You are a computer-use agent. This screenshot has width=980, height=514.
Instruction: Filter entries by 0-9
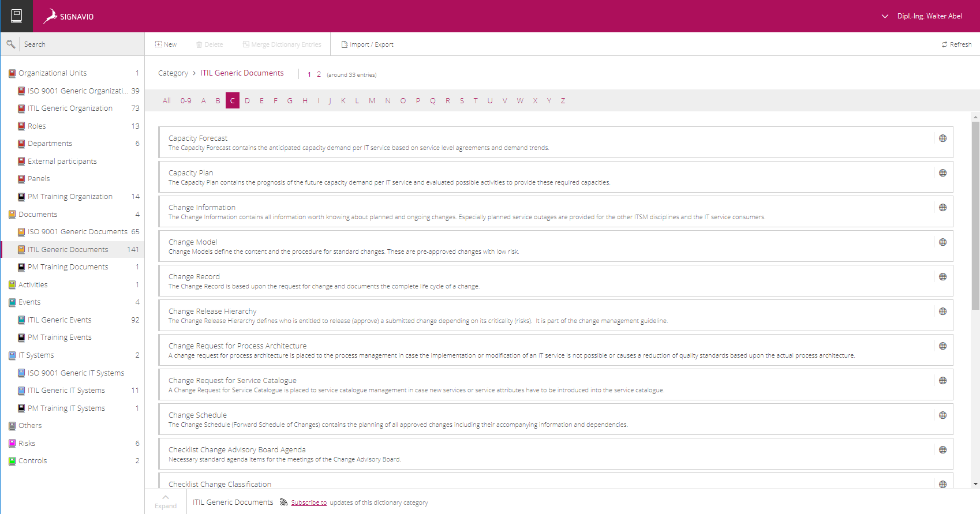(186, 100)
